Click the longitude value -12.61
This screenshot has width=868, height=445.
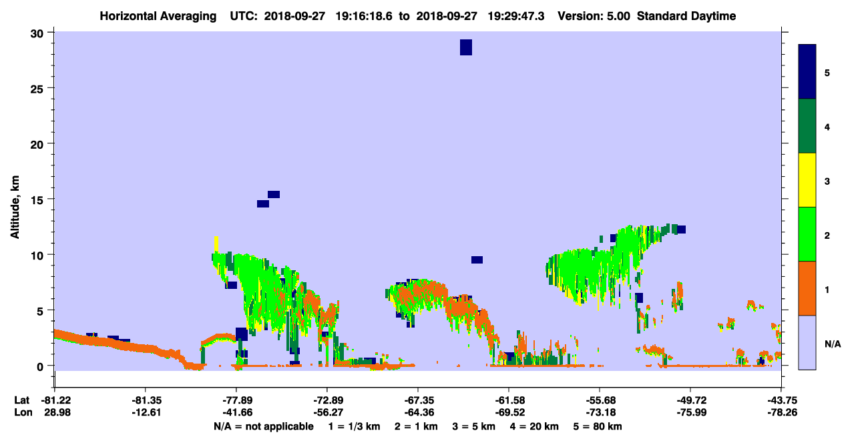click(x=145, y=412)
